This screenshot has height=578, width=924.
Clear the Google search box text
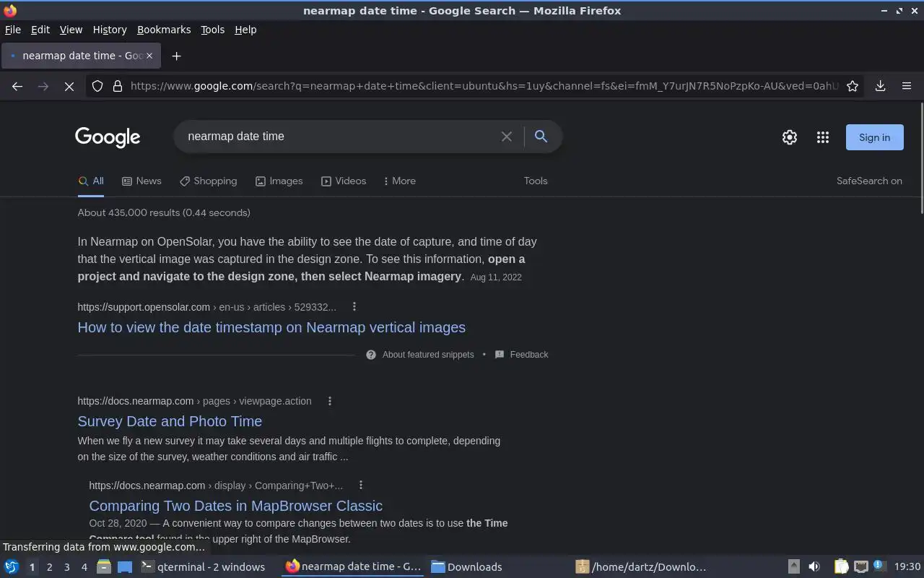(507, 136)
